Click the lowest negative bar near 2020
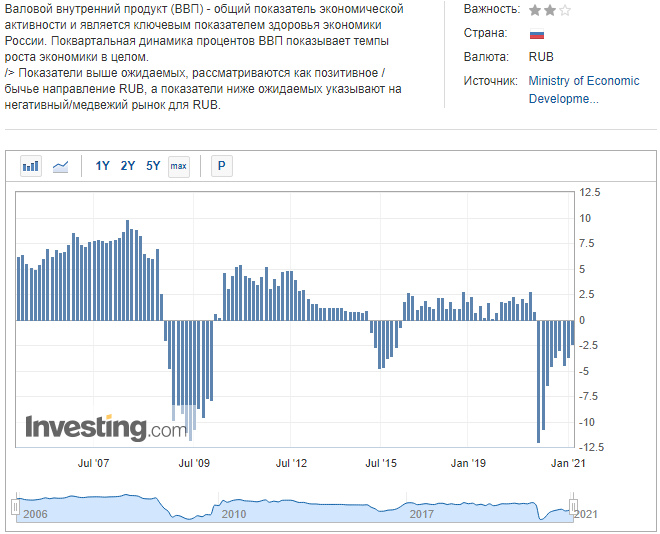Viewport: 660px width, 534px height. (540, 380)
